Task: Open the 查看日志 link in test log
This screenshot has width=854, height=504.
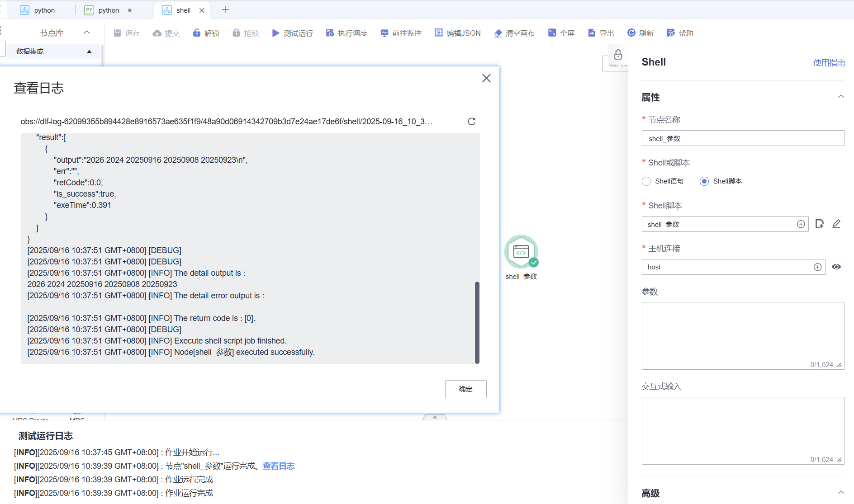Action: (279, 466)
